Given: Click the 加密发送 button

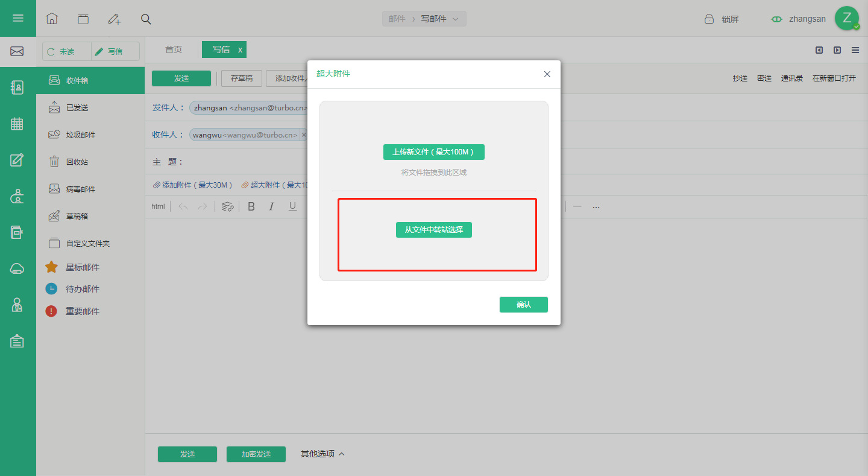Looking at the screenshot, I should pyautogui.click(x=256, y=454).
